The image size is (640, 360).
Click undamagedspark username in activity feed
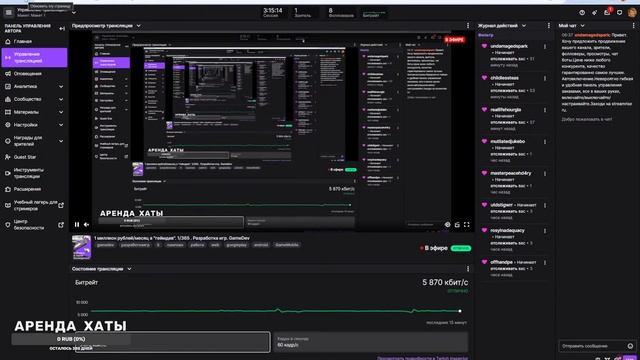click(x=509, y=47)
